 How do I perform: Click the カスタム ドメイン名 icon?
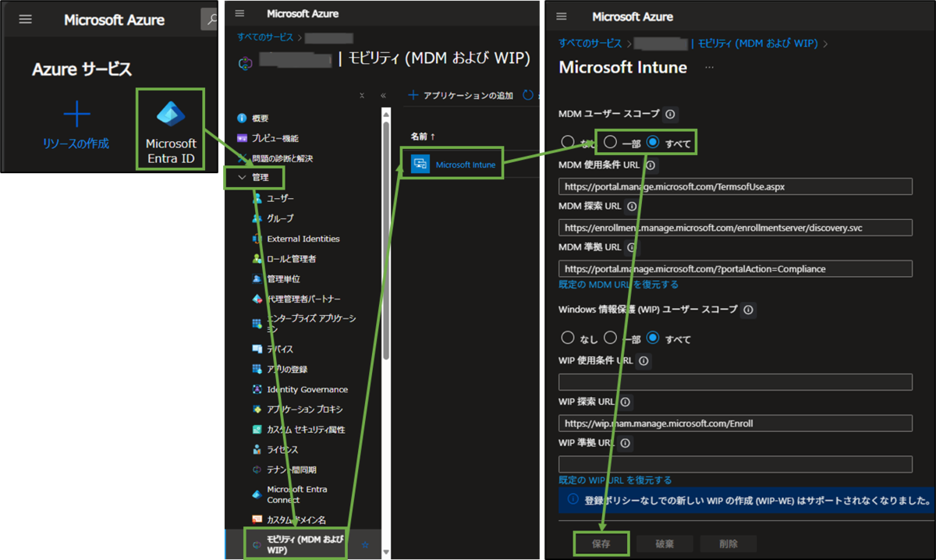(x=257, y=519)
